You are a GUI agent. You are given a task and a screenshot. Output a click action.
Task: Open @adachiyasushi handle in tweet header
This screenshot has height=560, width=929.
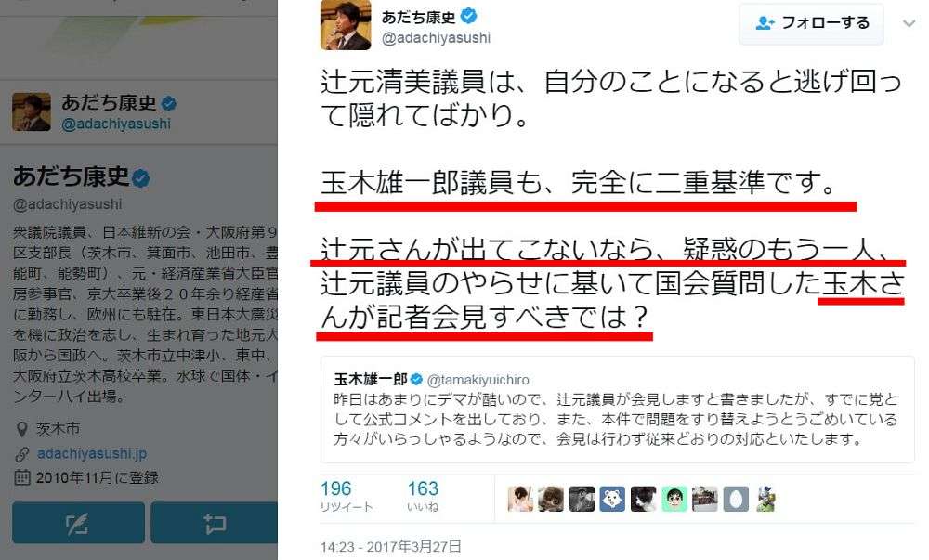click(436, 38)
